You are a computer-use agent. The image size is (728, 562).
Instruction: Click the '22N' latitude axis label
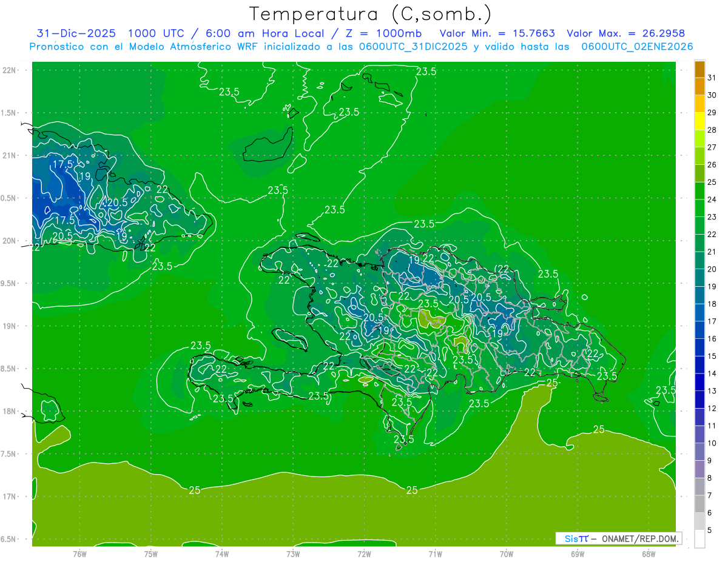coord(10,70)
